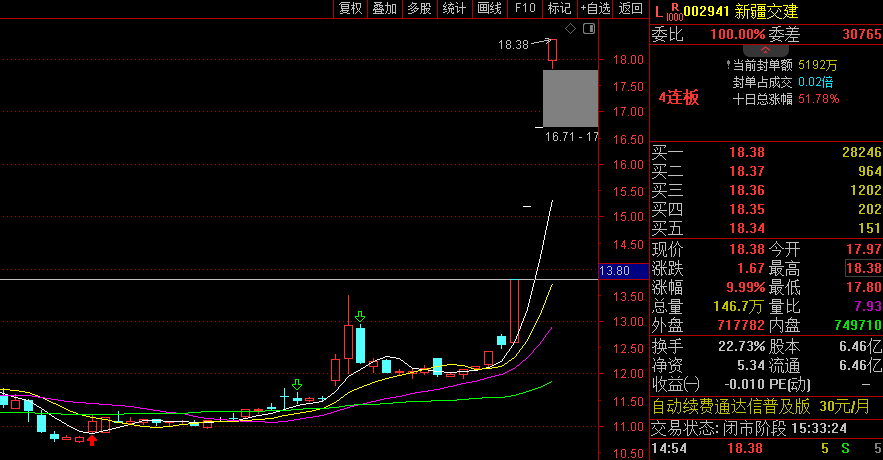Click the 涨幅 9.99% value

[746, 288]
